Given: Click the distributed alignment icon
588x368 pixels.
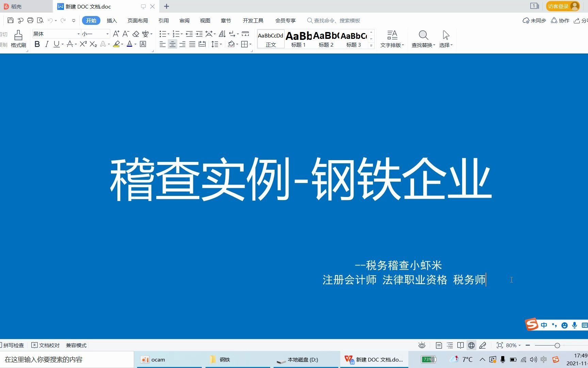Looking at the screenshot, I should tap(202, 44).
